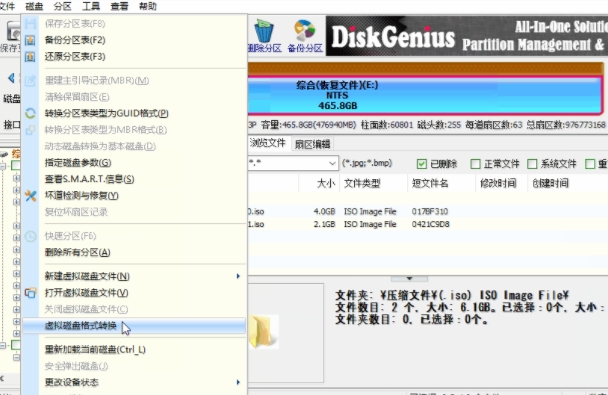Open the 查看 menu
The width and height of the screenshot is (608, 395).
(x=119, y=6)
